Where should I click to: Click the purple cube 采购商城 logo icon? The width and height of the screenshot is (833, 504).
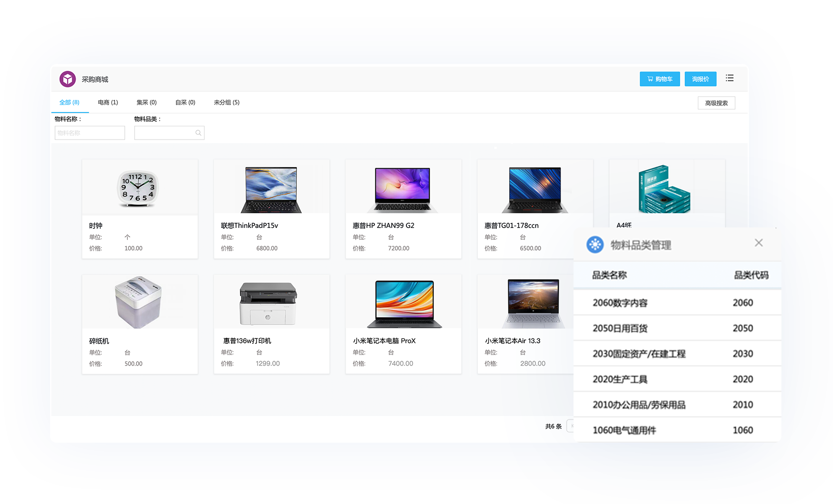[68, 79]
